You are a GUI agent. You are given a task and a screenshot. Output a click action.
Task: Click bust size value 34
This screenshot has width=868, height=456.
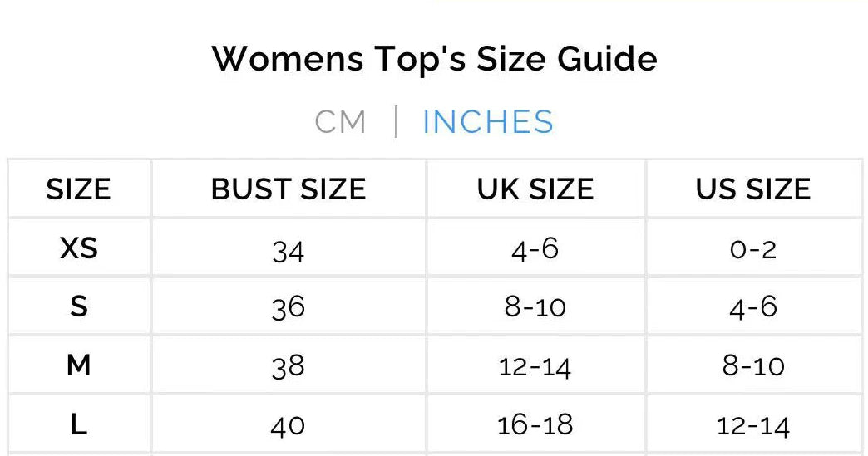[x=289, y=250]
